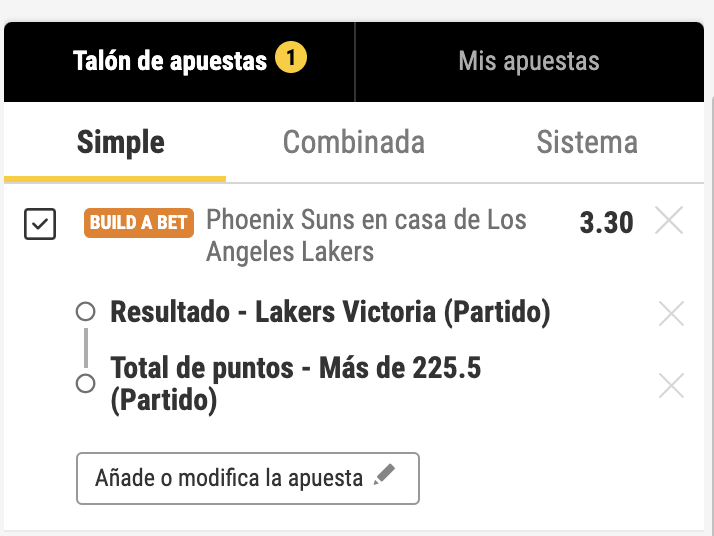Click the vertical connector line between selections
Image resolution: width=714 pixels, height=536 pixels.
click(x=86, y=348)
